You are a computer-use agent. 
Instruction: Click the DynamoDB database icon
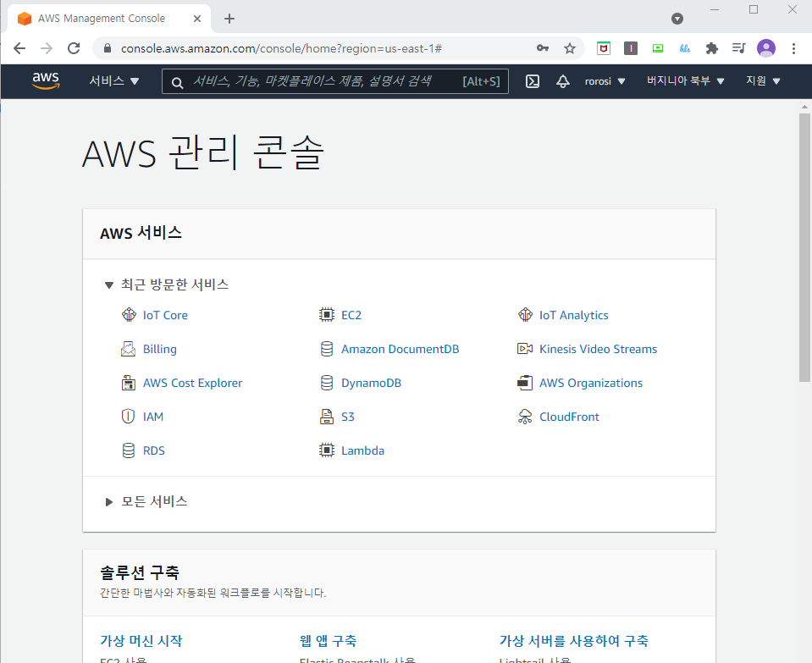(x=327, y=383)
